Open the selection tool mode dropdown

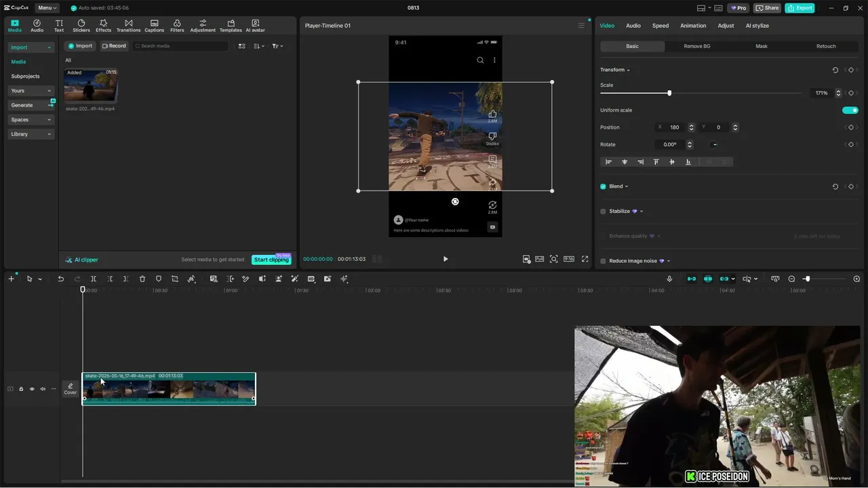[40, 279]
